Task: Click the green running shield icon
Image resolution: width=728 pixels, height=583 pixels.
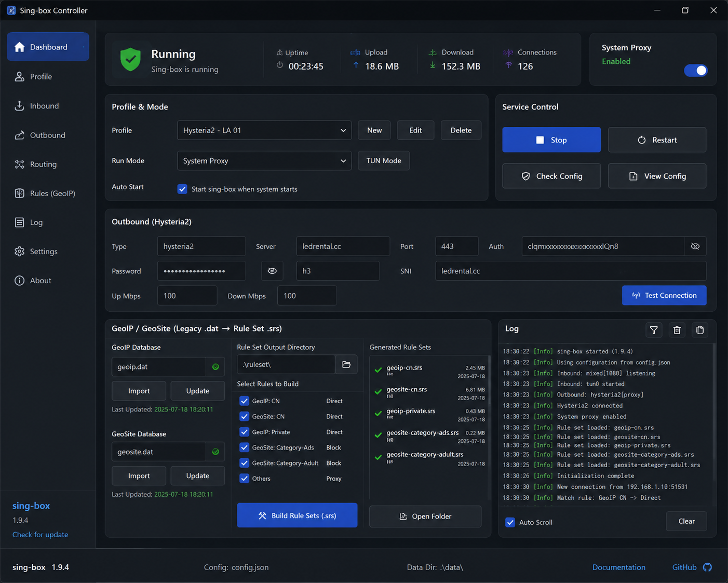Action: [x=130, y=60]
